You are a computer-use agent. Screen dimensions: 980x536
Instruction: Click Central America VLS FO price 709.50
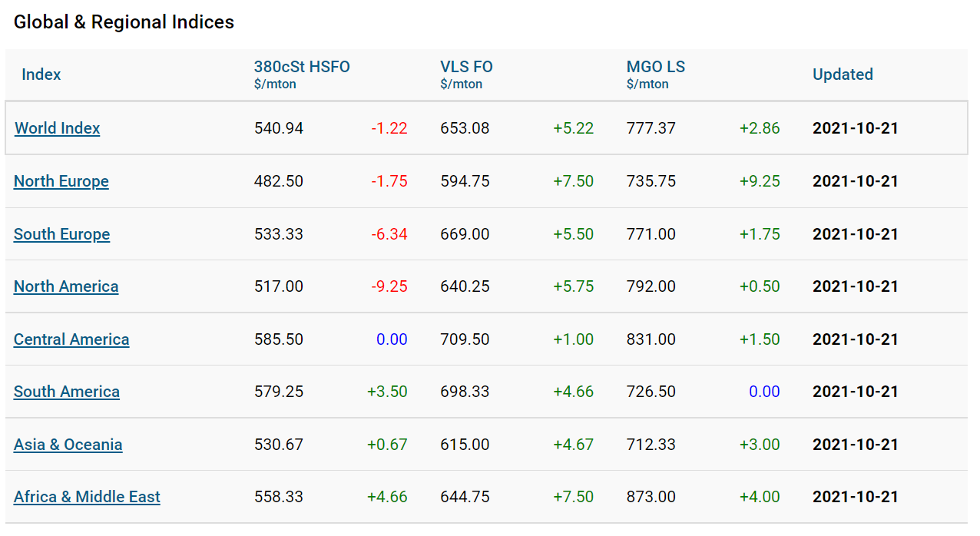coord(465,339)
